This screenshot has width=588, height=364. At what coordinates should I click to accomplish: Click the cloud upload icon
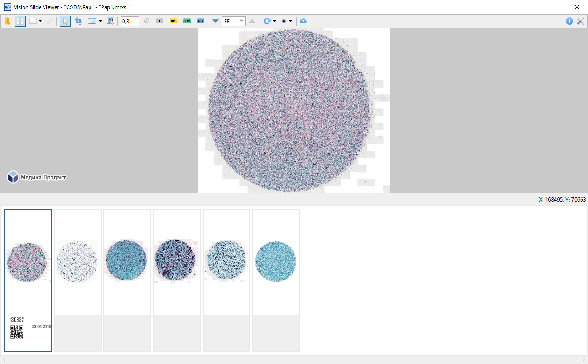click(303, 21)
